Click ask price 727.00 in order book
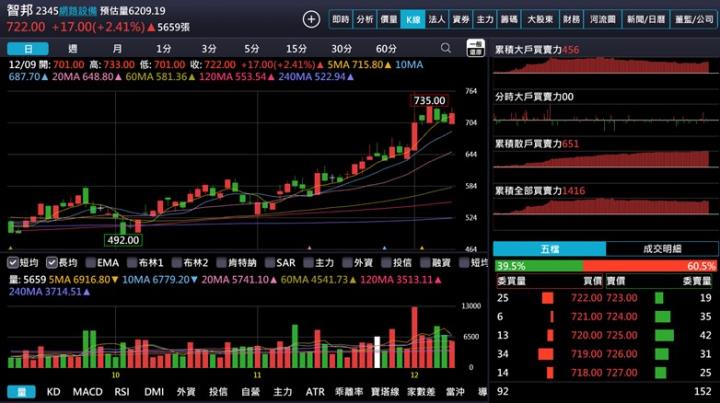 click(622, 373)
